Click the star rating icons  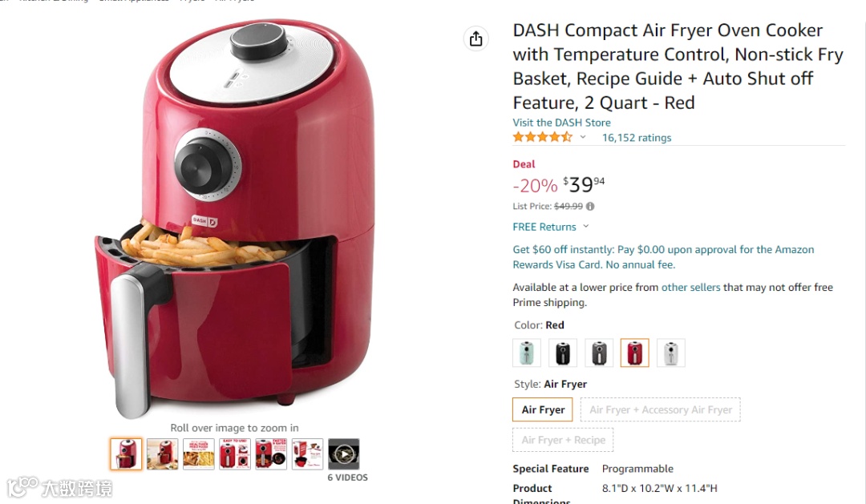[x=542, y=137]
